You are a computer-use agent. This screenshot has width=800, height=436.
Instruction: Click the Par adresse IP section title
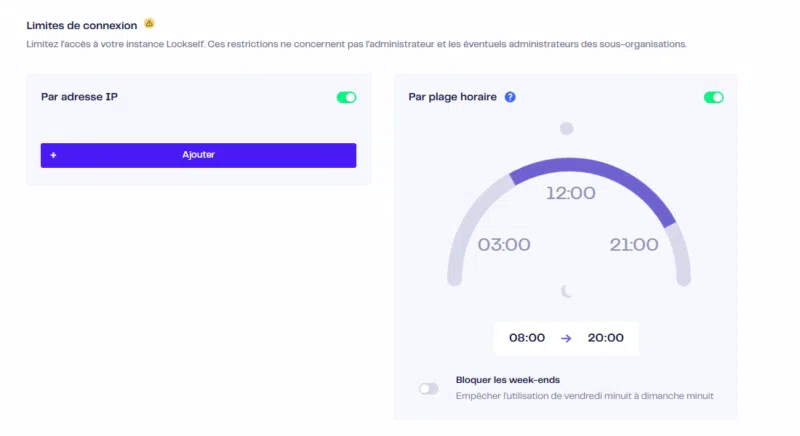(80, 97)
